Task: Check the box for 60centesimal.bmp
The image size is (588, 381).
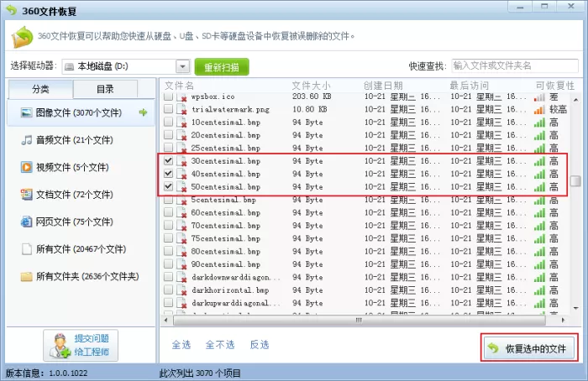Action: (168, 212)
